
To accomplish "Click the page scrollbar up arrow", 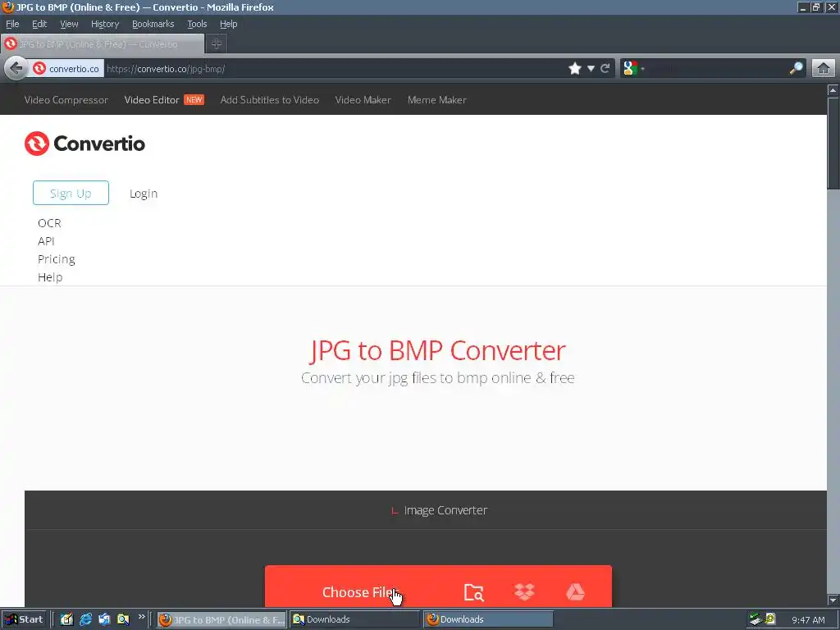I will [x=833, y=90].
